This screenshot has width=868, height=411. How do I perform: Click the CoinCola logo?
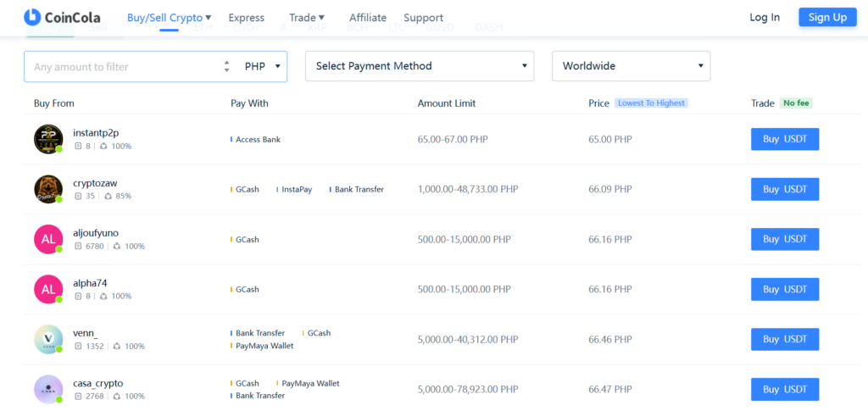62,17
